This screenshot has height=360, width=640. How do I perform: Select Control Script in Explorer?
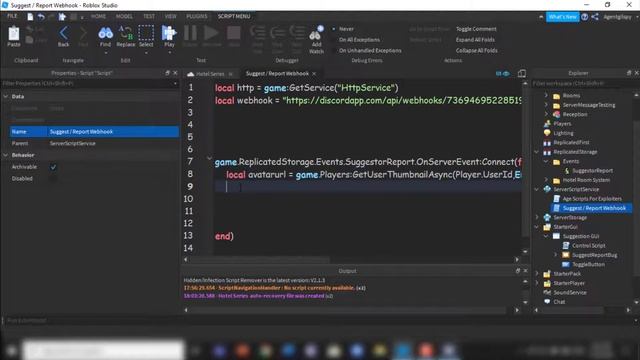[x=588, y=246]
